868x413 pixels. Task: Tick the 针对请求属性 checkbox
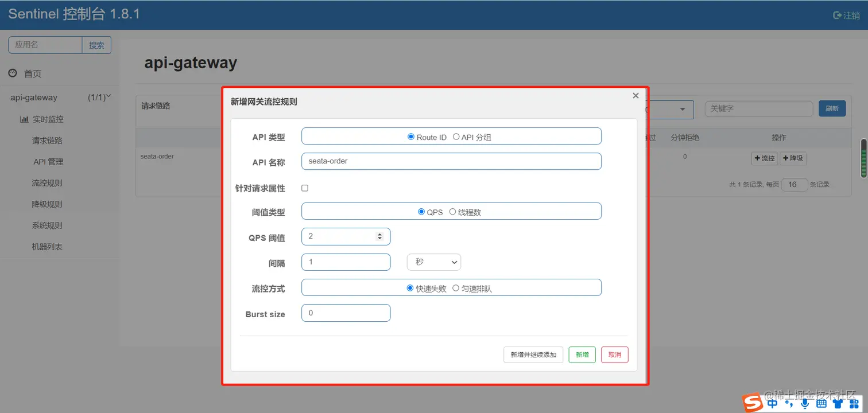point(305,188)
